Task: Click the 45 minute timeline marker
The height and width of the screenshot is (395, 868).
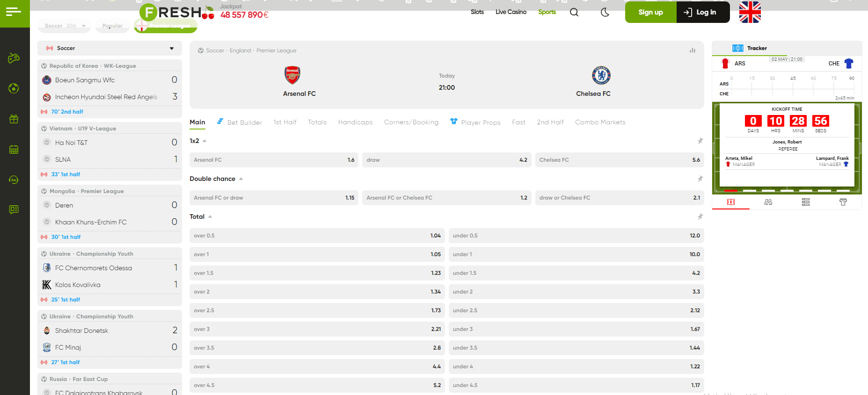Action: [x=793, y=79]
